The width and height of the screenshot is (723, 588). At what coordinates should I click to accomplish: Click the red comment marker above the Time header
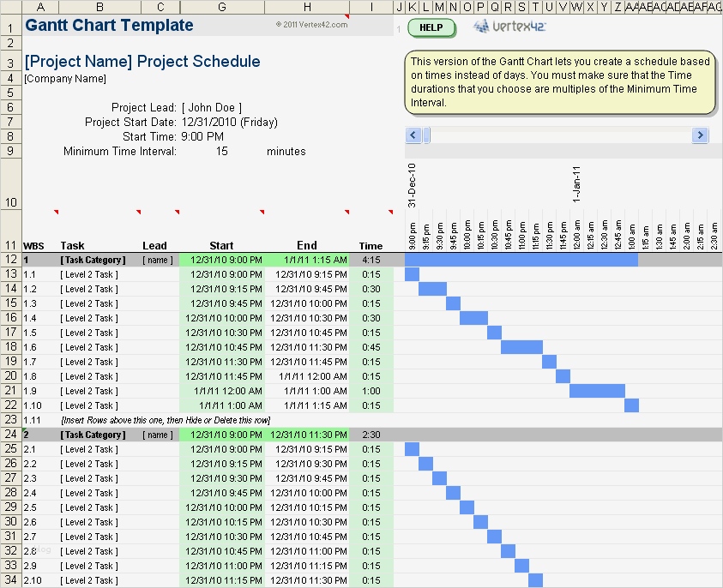pos(391,210)
